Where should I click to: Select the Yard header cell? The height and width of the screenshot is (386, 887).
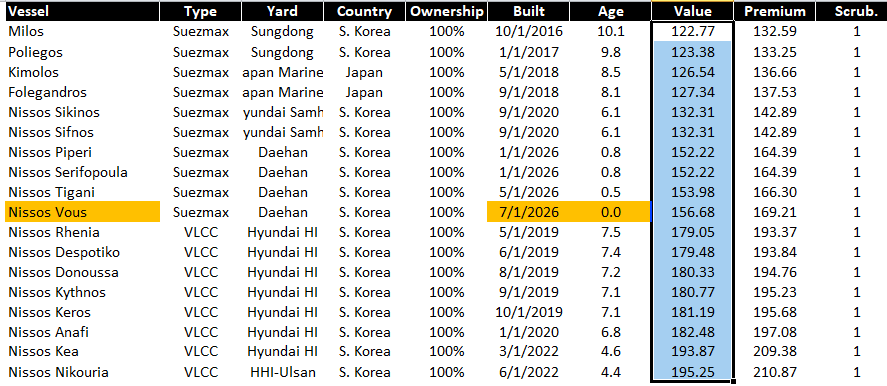click(x=282, y=11)
